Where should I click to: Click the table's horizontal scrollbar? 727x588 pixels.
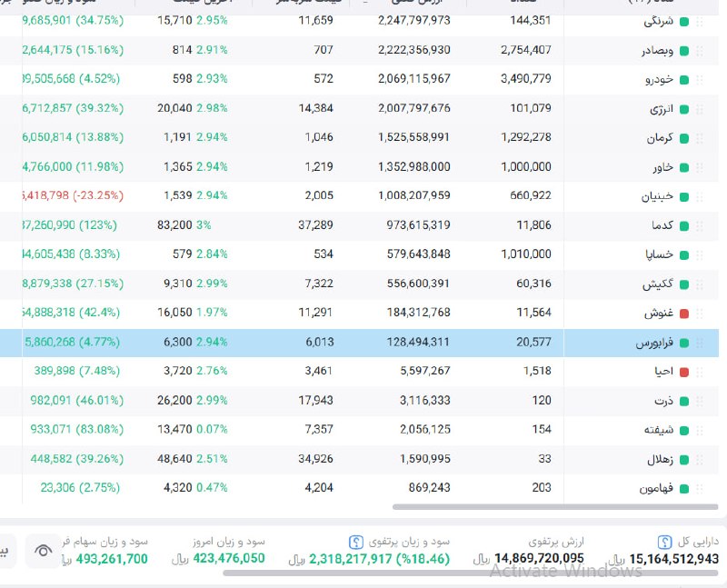pos(555,507)
